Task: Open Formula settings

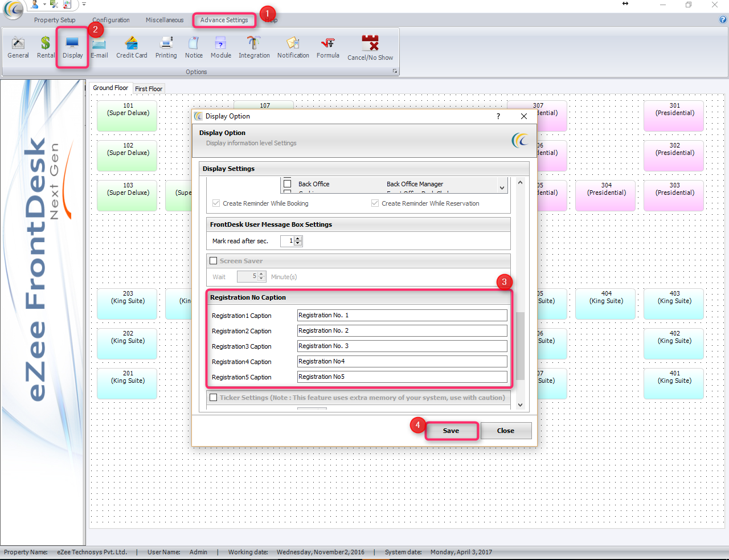Action: coord(327,47)
